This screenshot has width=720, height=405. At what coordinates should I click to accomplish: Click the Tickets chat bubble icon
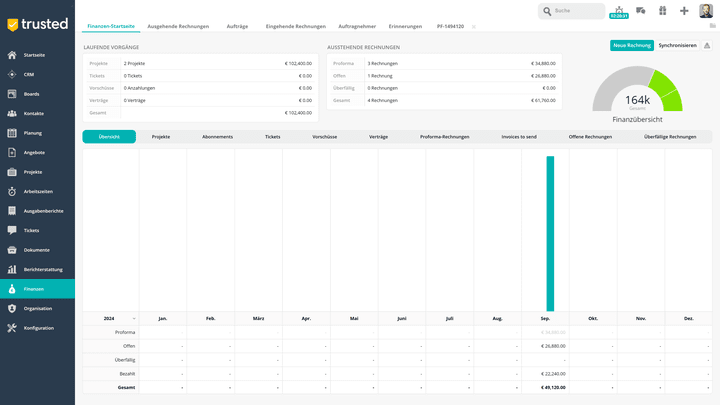(x=12, y=230)
